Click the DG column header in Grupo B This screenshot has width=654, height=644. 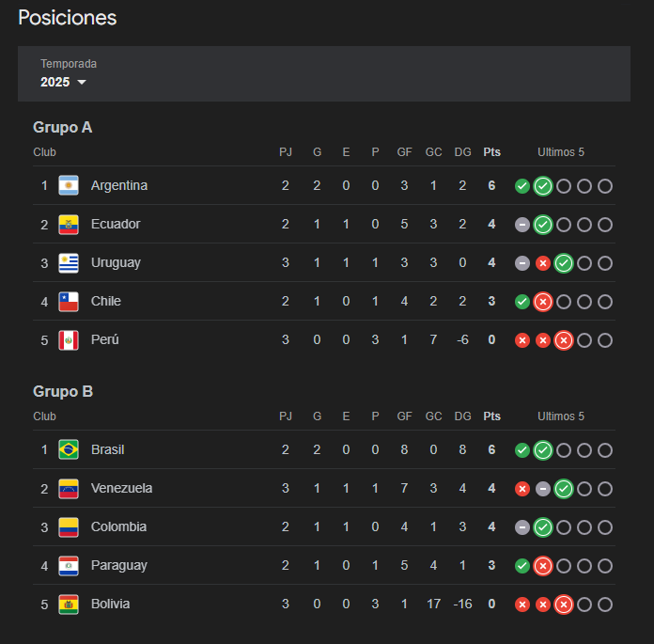coord(462,416)
